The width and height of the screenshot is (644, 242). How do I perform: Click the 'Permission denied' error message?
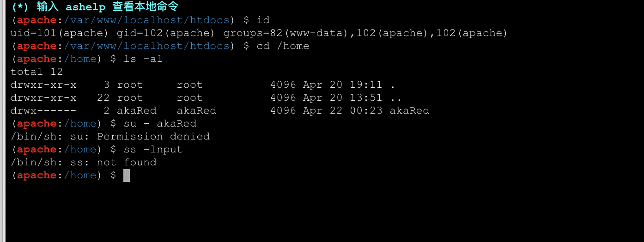153,136
